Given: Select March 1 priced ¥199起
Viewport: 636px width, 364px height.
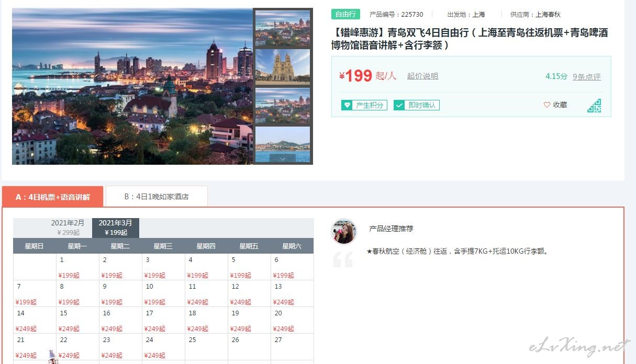Looking at the screenshot, I should tap(77, 267).
